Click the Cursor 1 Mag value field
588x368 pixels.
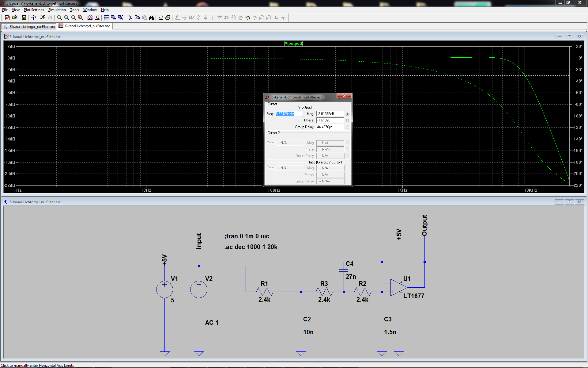pyautogui.click(x=330, y=114)
